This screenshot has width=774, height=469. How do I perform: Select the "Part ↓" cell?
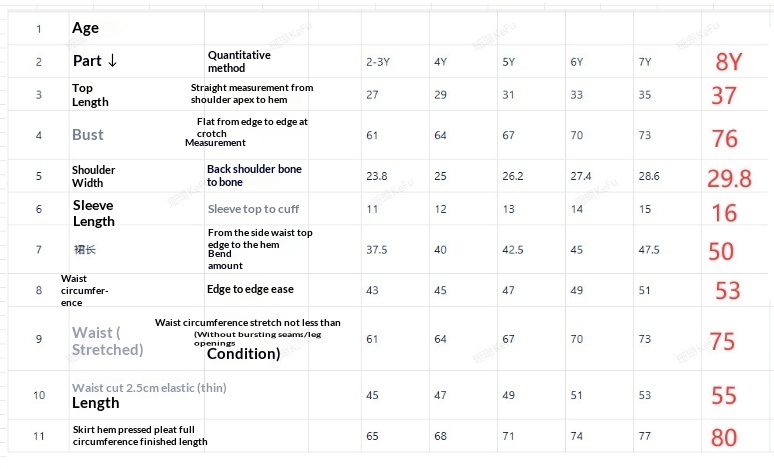click(x=95, y=61)
